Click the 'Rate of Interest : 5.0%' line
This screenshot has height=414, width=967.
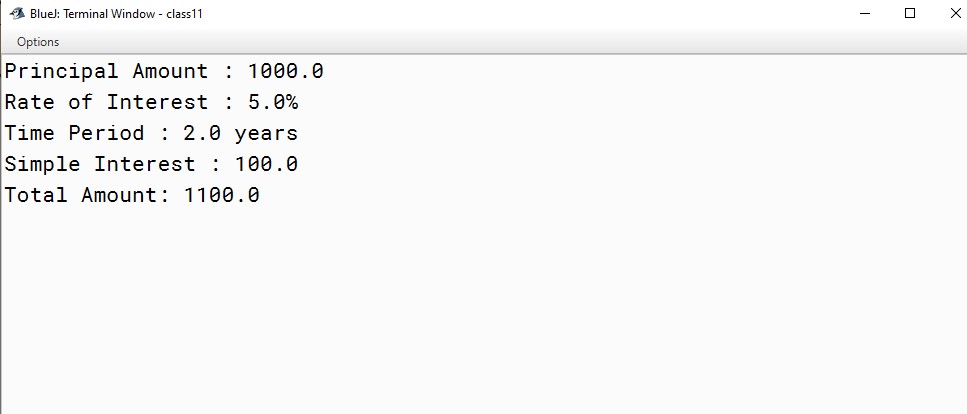point(151,102)
